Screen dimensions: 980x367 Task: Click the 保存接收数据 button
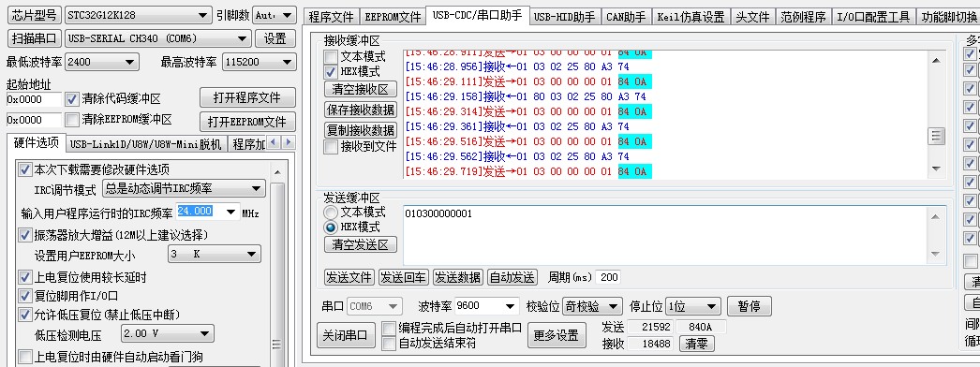(361, 110)
